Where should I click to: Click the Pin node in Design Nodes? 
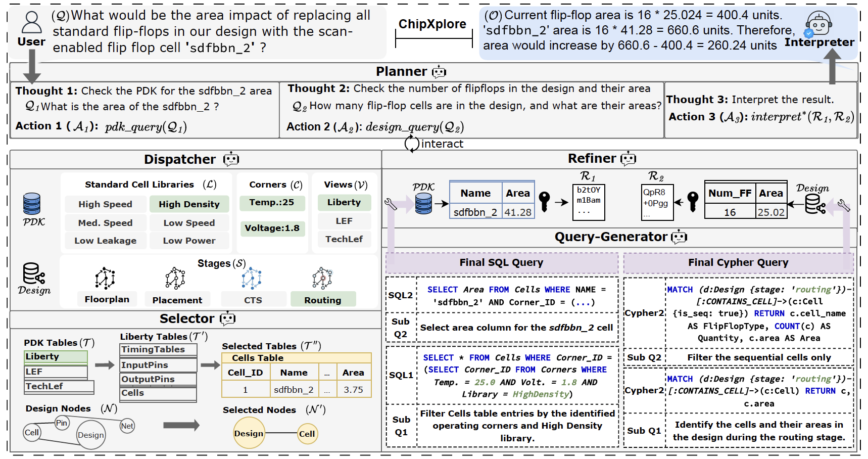[x=62, y=423]
